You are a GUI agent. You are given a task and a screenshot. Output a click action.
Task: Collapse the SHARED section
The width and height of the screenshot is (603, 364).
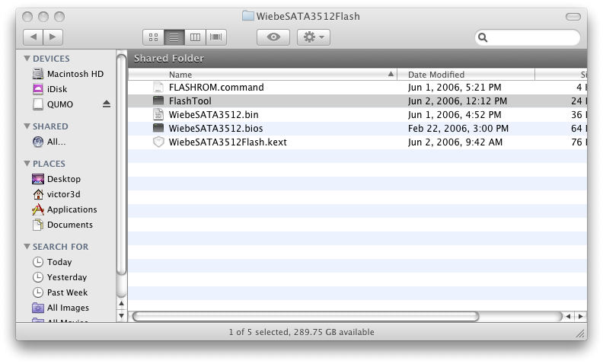[x=27, y=126]
